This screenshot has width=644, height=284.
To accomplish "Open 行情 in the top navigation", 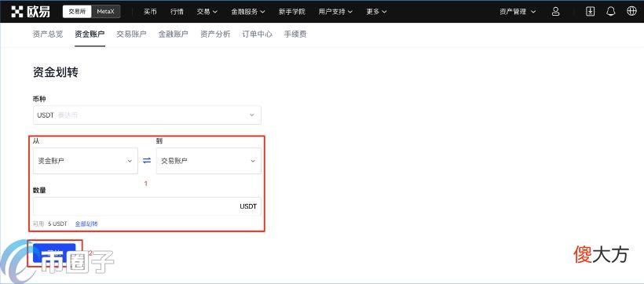I will [177, 12].
